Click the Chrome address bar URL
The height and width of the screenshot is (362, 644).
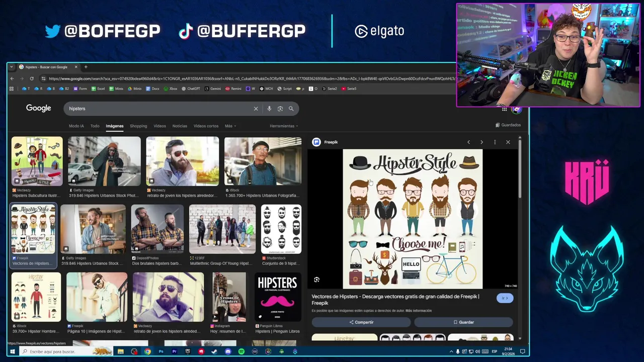[252, 78]
